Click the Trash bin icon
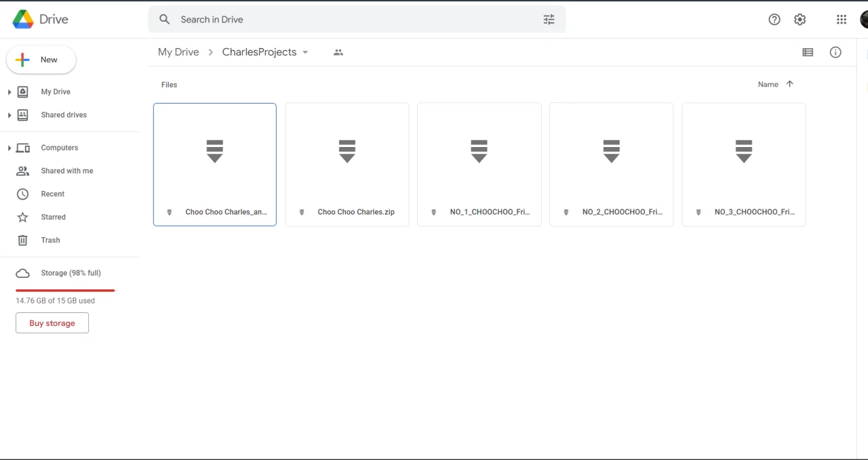 coord(22,241)
